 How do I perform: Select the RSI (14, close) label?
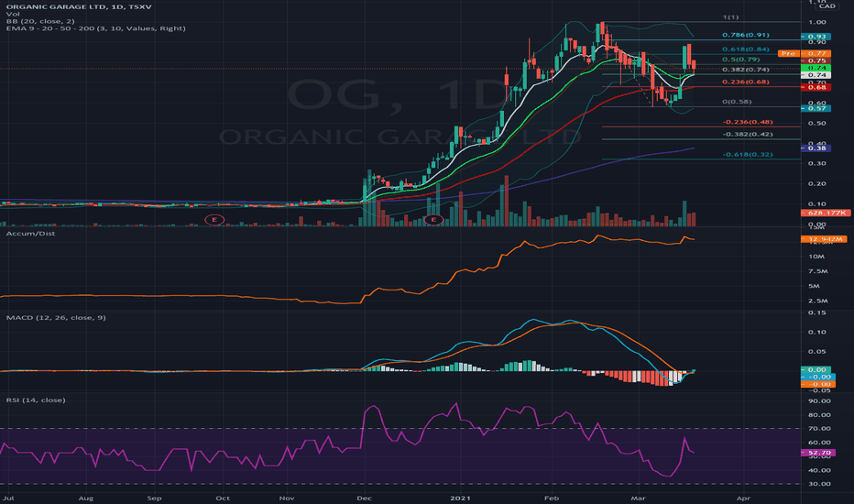[36, 400]
